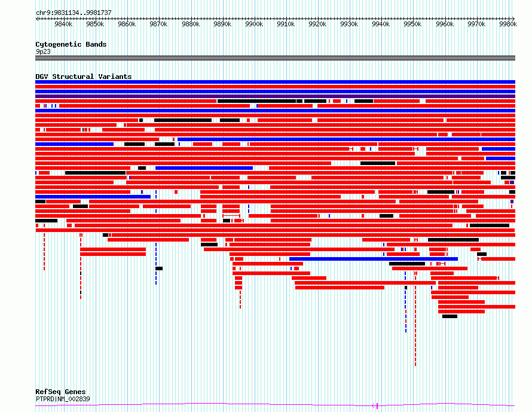
Task: Click the 9930k ruler label
Action: click(x=349, y=24)
